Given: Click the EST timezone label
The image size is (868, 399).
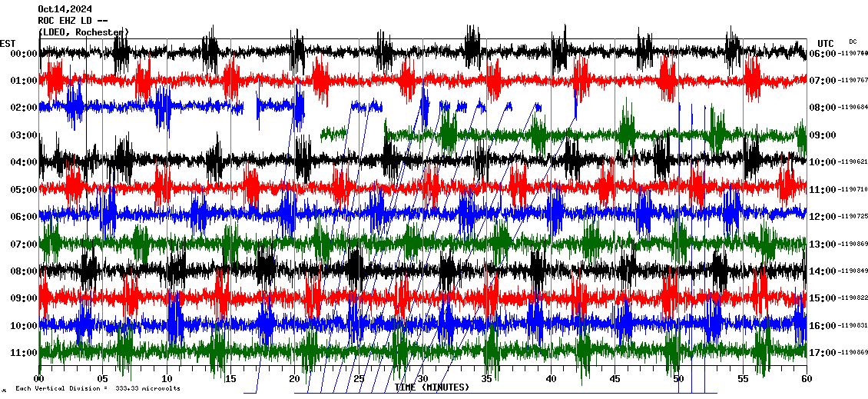Looking at the screenshot, I should [8, 43].
